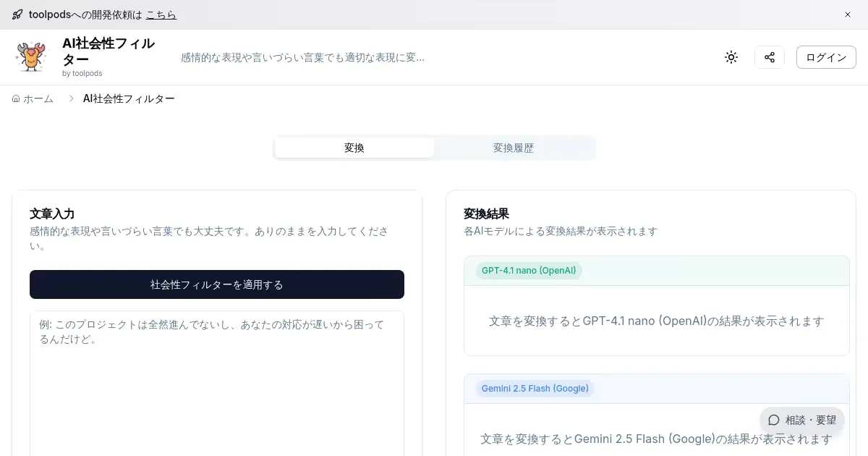Click the Gemini 2.5 Flash (Google) badge
The width and height of the screenshot is (868, 456).
[535, 389]
